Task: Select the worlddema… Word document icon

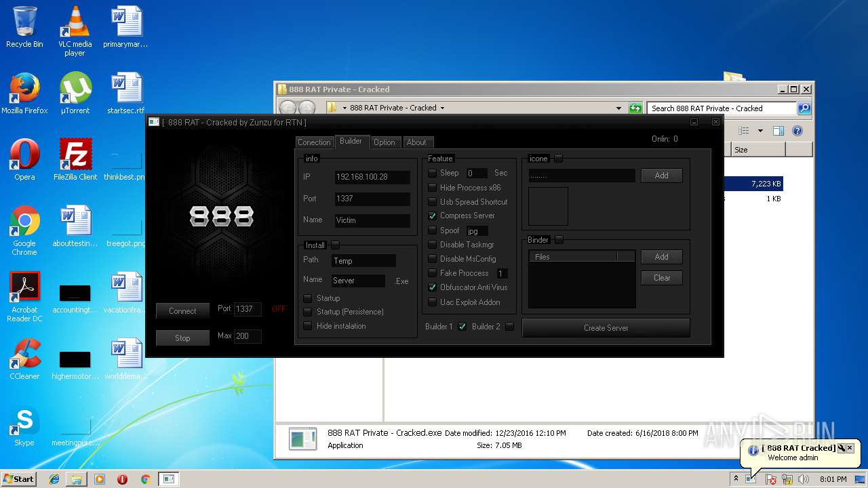Action: 125,359
